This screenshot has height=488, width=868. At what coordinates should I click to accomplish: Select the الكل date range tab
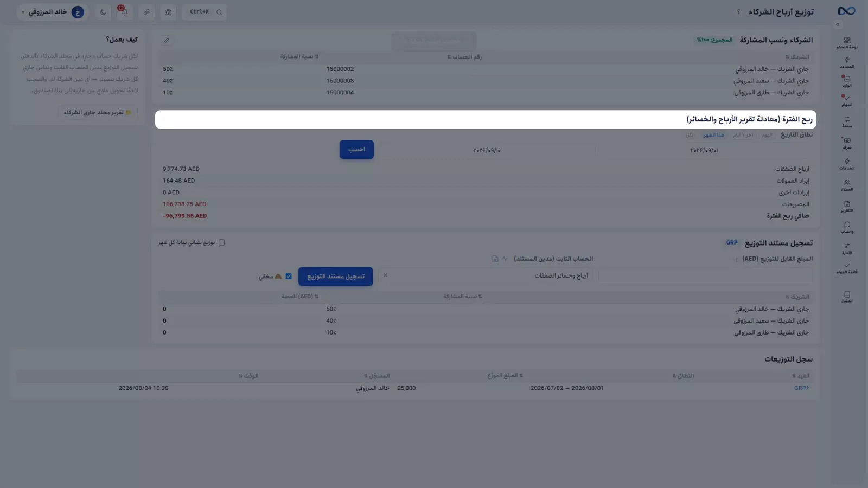[x=690, y=135]
